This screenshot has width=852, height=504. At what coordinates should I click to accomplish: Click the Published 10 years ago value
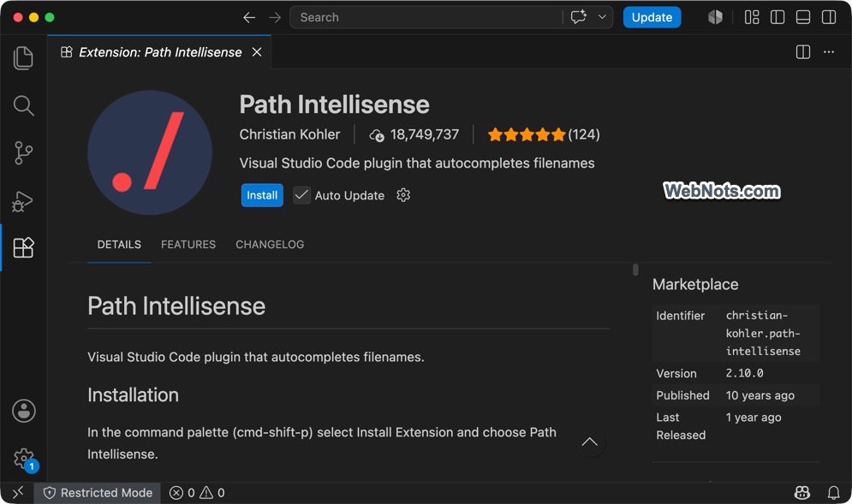(760, 395)
